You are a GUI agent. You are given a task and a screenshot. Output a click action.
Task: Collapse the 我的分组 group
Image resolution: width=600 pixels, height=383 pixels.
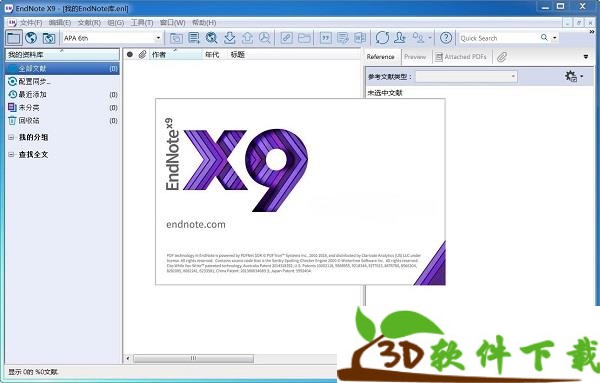11,137
